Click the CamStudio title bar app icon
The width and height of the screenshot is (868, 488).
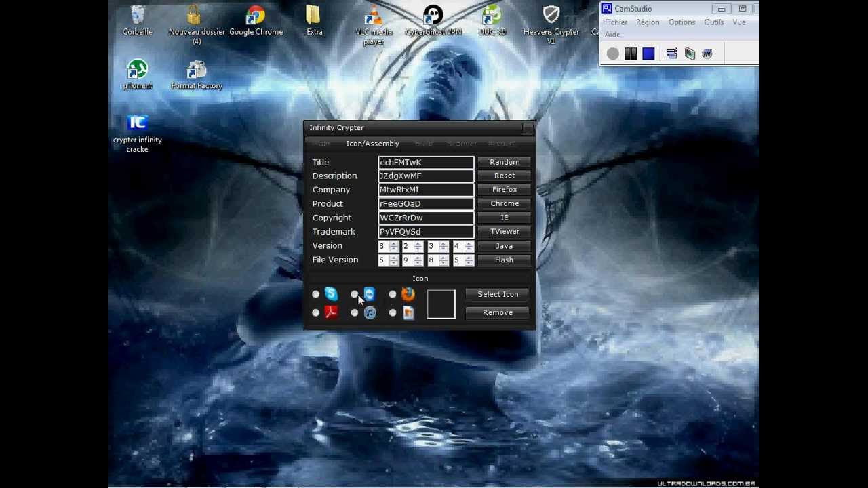(x=607, y=9)
